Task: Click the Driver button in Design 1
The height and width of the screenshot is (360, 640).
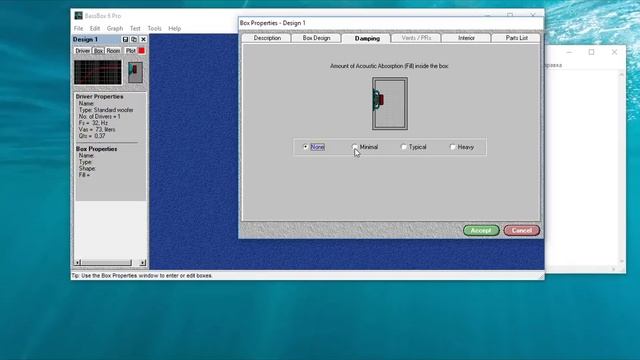Action: [x=82, y=51]
